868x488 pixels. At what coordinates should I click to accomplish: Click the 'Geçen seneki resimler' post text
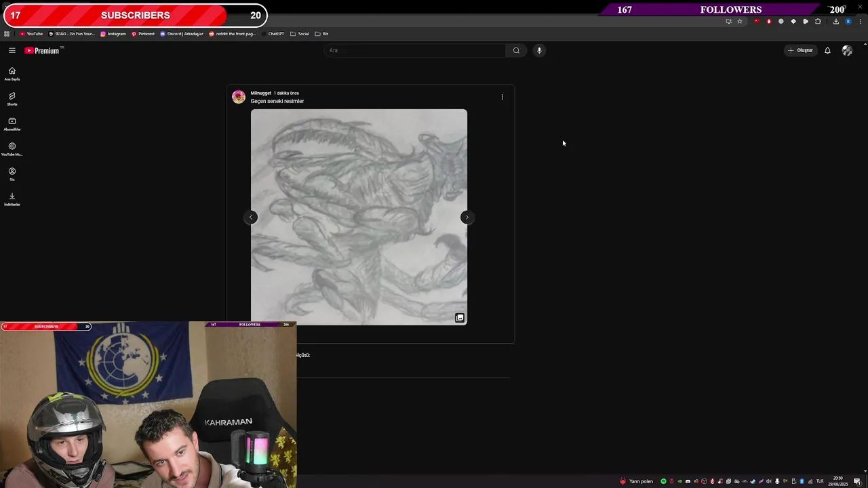pos(277,101)
